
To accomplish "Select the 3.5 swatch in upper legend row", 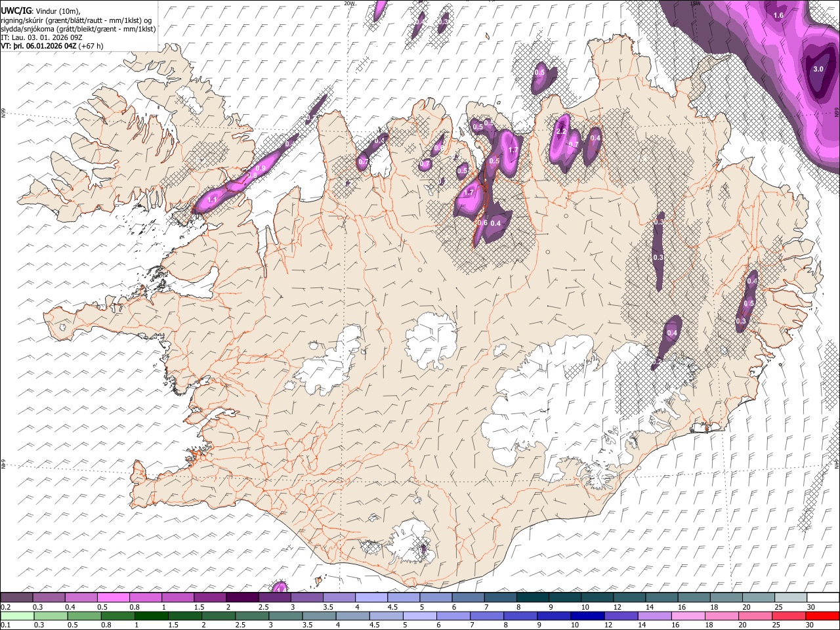I will click(339, 598).
